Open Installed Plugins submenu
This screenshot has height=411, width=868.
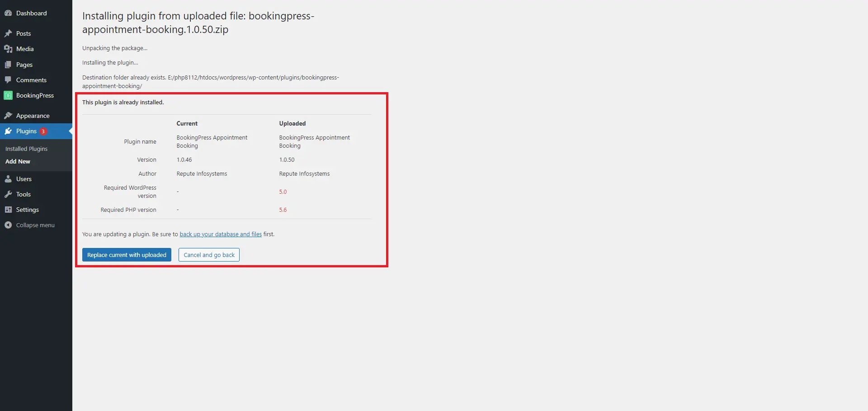coord(26,149)
